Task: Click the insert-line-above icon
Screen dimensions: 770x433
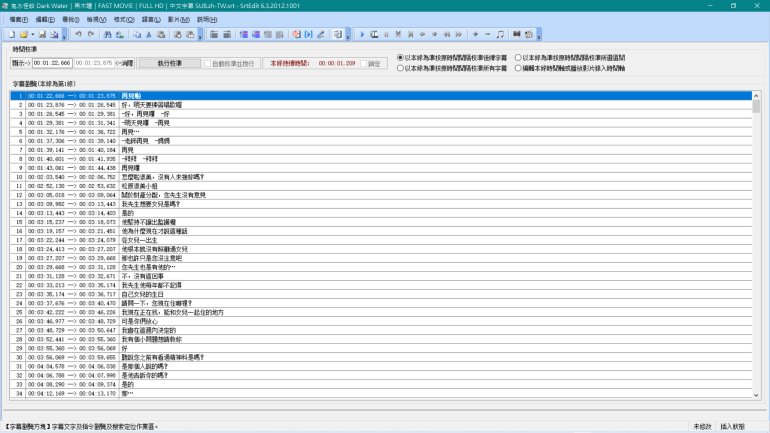Action: click(x=214, y=34)
